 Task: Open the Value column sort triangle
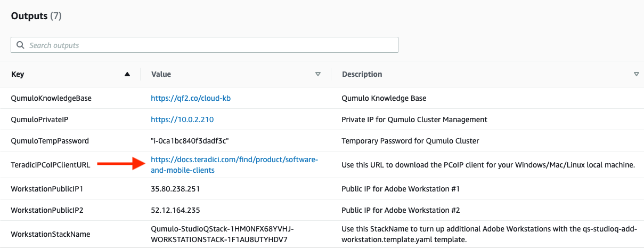tap(318, 75)
